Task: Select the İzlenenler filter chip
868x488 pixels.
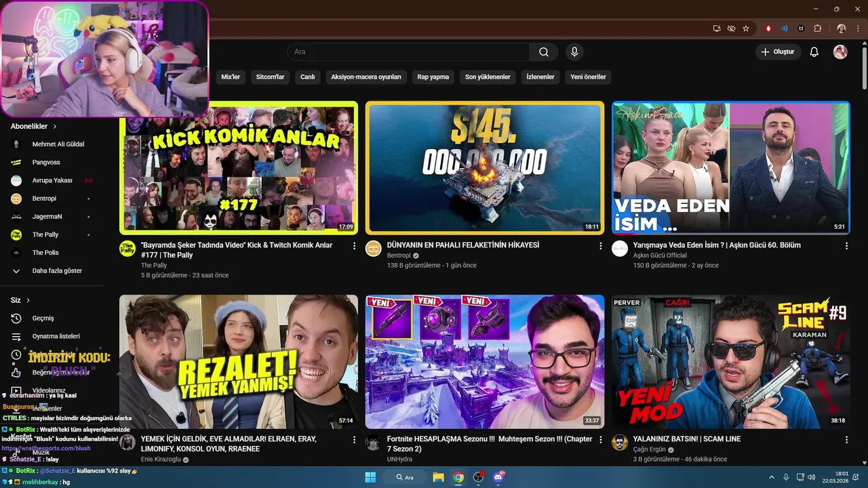Action: [x=540, y=77]
